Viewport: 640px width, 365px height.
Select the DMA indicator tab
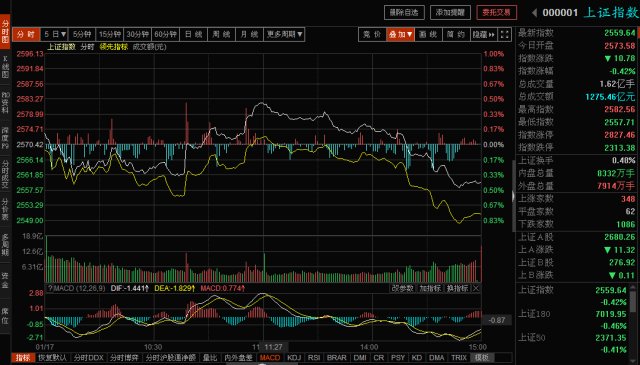(437, 358)
